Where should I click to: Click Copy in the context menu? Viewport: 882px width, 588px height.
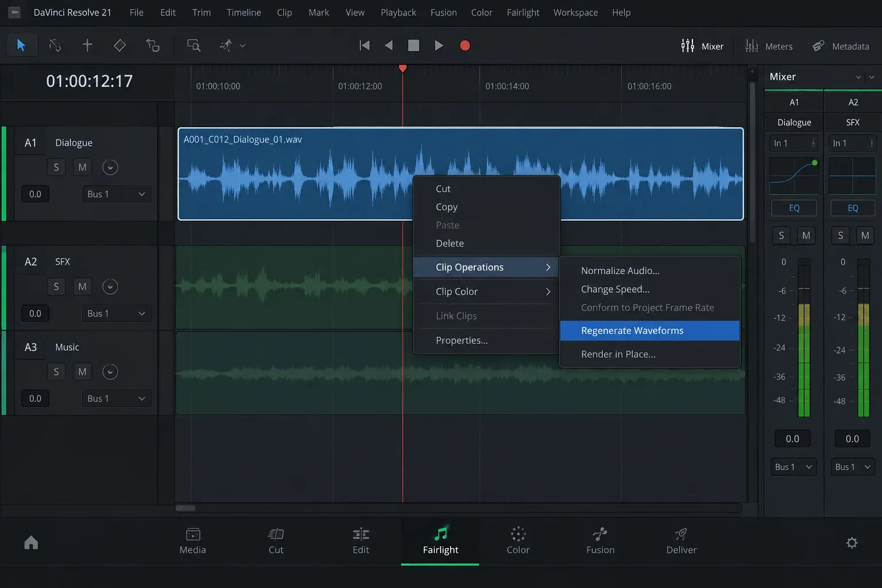tap(486, 207)
